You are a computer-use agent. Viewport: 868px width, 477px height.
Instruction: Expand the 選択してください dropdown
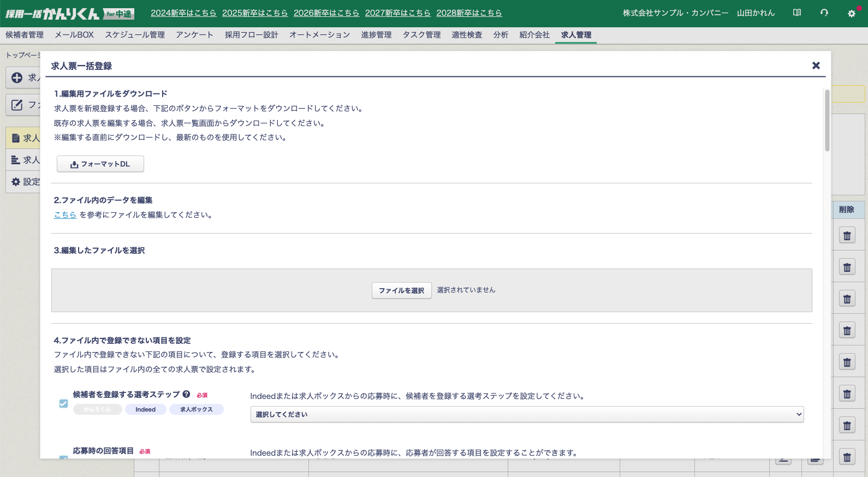[x=527, y=414]
